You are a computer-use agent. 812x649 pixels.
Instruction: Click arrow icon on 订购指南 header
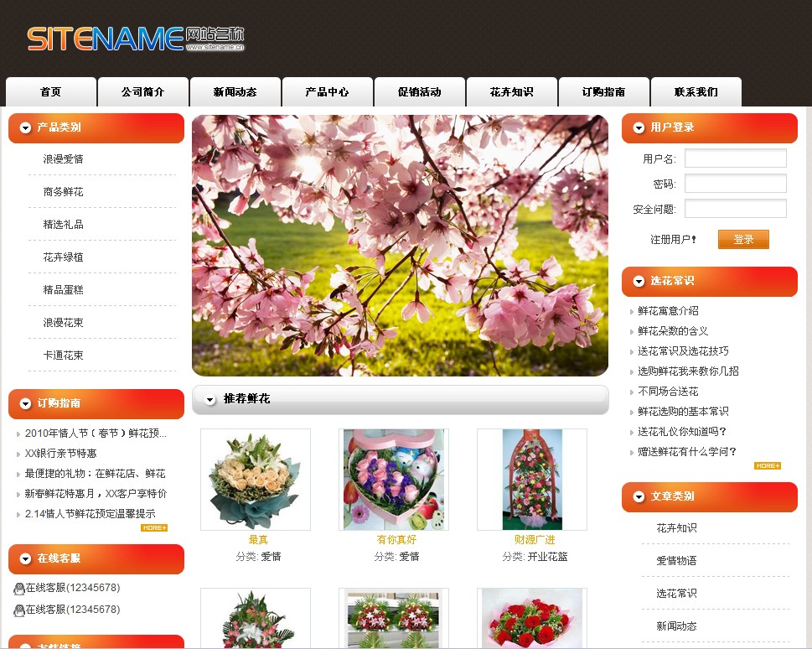coord(25,404)
